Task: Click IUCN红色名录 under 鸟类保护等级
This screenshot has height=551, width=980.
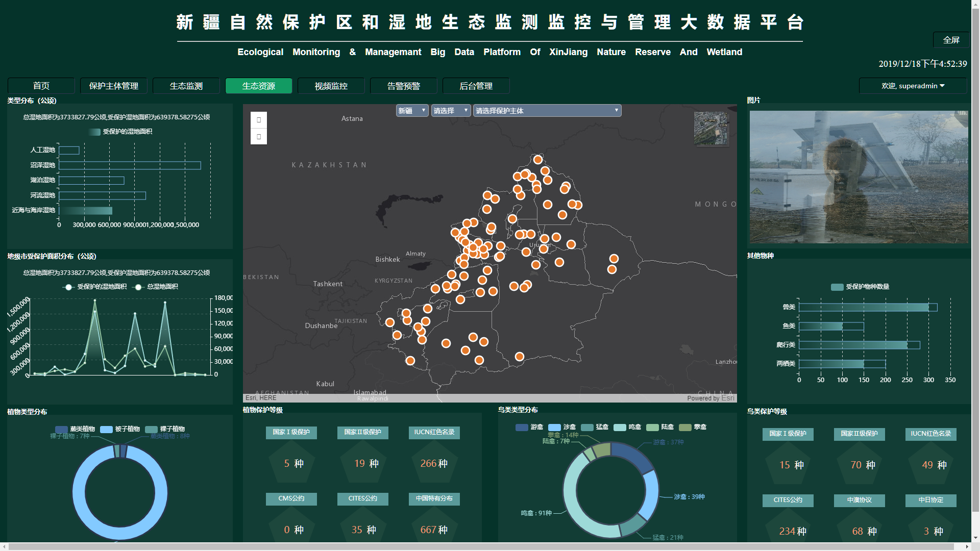Action: click(x=931, y=434)
